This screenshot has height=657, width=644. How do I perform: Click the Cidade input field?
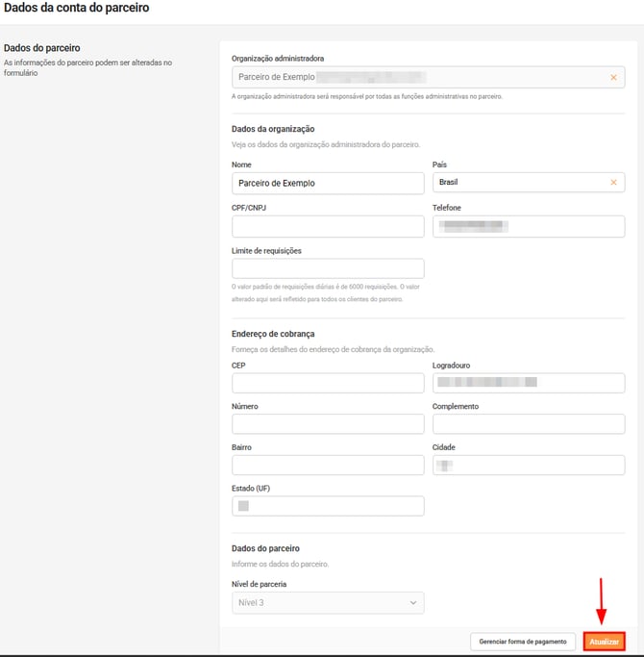coord(528,466)
